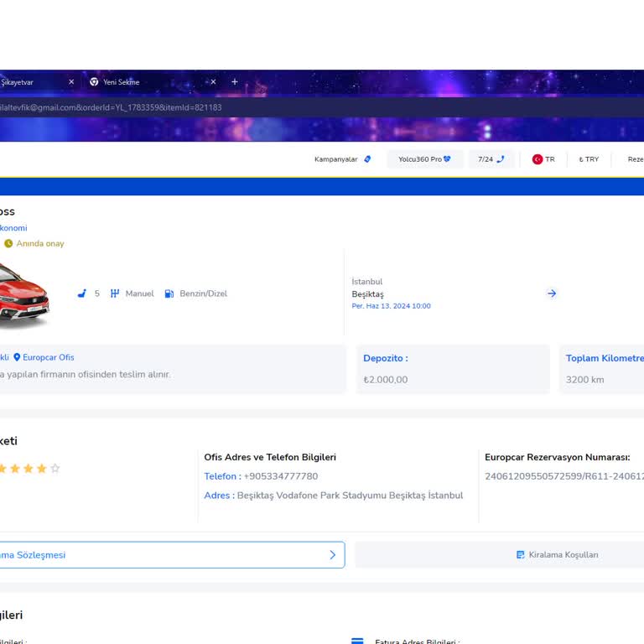Click the blue arrow next to Beşiktaş
The image size is (644, 644).
[551, 293]
